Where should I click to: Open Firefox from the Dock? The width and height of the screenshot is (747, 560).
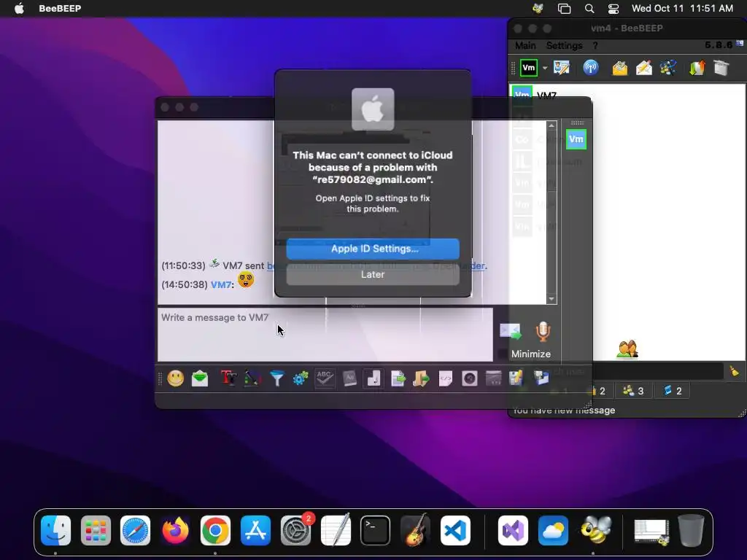click(175, 530)
